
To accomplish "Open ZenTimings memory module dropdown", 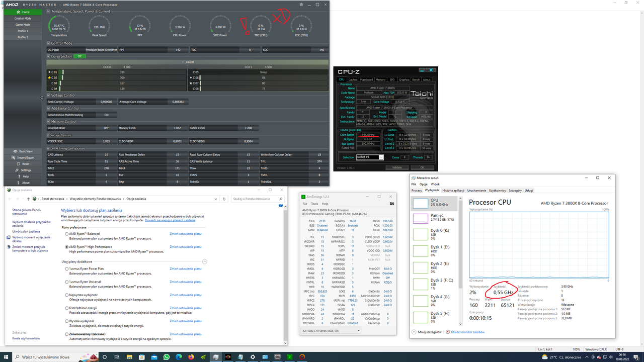I will click(330, 331).
